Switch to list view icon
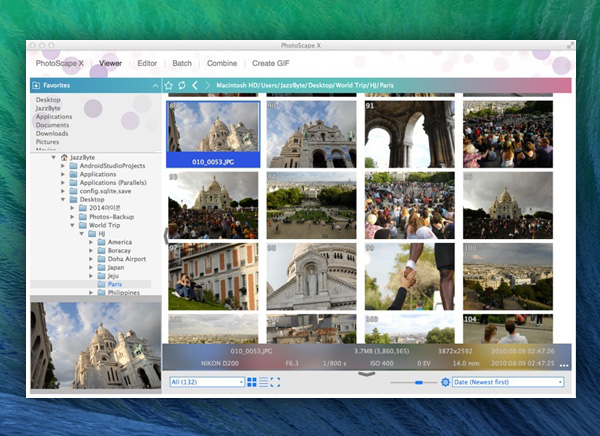This screenshot has height=436, width=600. pyautogui.click(x=264, y=382)
